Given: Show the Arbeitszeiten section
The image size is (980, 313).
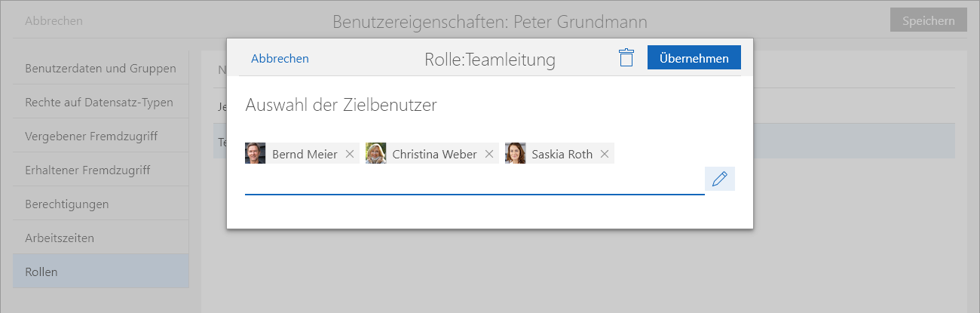Looking at the screenshot, I should point(60,238).
